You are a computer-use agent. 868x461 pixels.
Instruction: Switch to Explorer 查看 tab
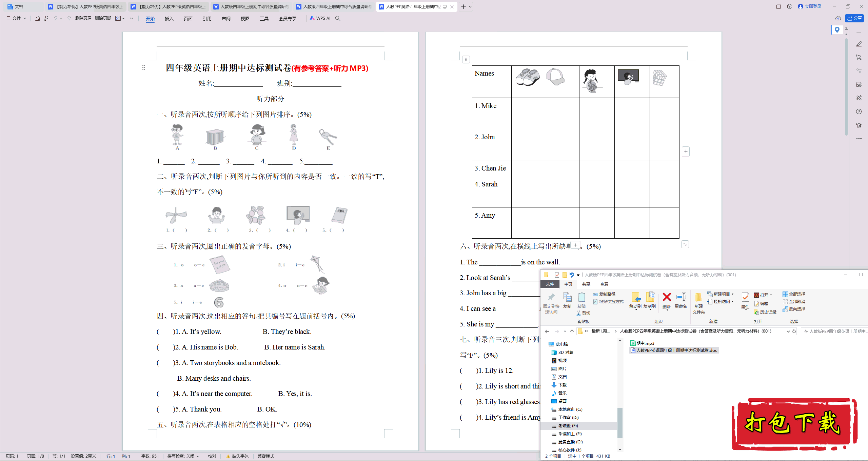(604, 284)
